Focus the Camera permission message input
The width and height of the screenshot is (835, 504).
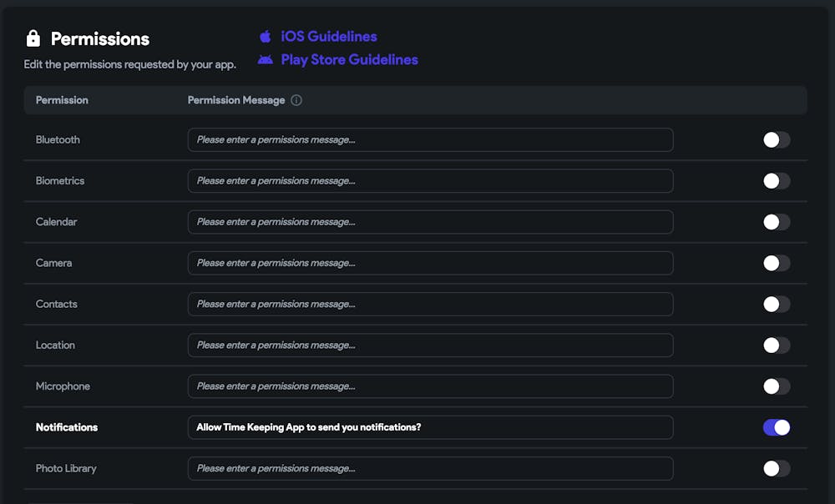(430, 263)
